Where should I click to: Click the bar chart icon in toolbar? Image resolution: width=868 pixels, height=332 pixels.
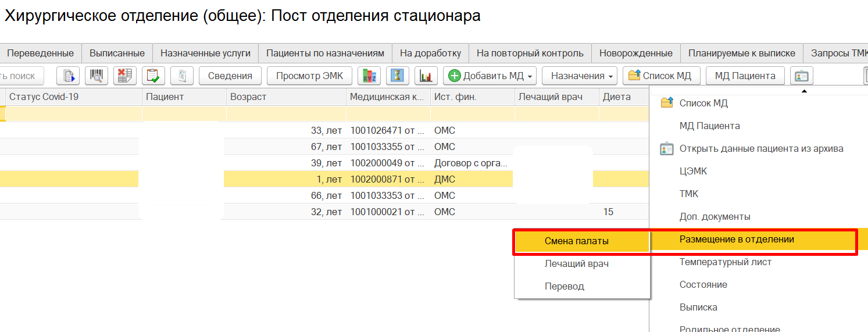pyautogui.click(x=426, y=76)
